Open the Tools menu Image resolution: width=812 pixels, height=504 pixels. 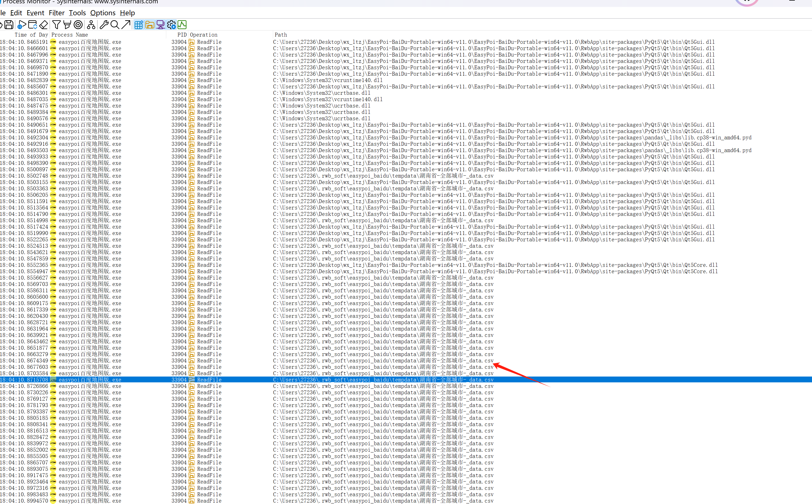click(77, 13)
